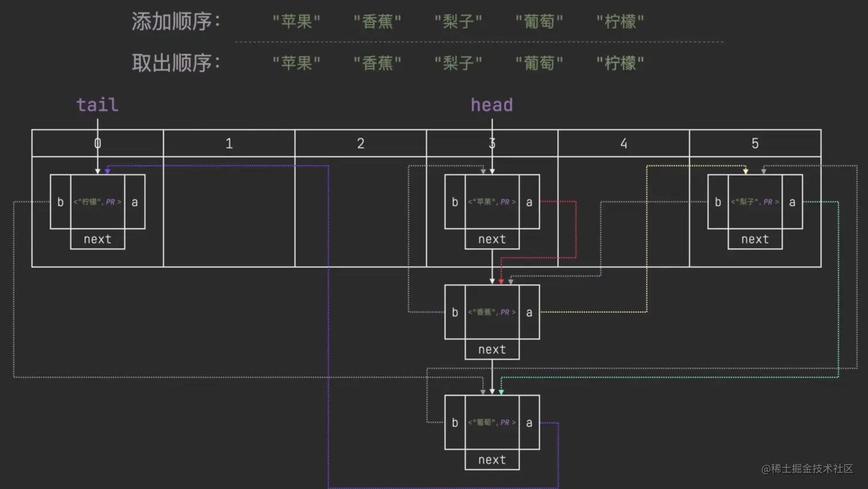Click the "b" cell of the 梨子 node
This screenshot has width=868, height=489.
point(718,202)
